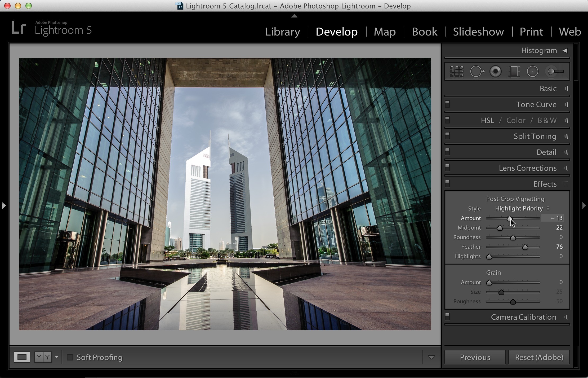Click the Loupe view icon in toolbar
This screenshot has height=378, width=588.
22,357
